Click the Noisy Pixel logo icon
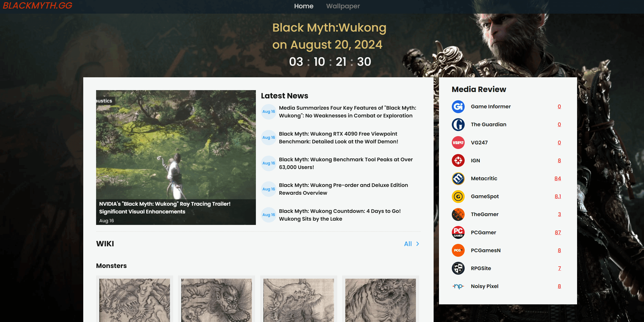This screenshot has height=322, width=644. tap(458, 286)
